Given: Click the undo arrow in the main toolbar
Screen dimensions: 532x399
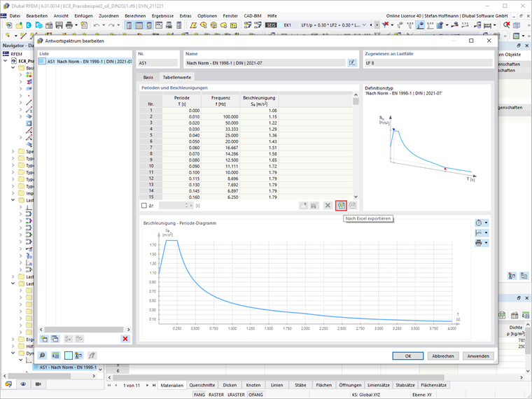Looking at the screenshot, I should pyautogui.click(x=97, y=25).
